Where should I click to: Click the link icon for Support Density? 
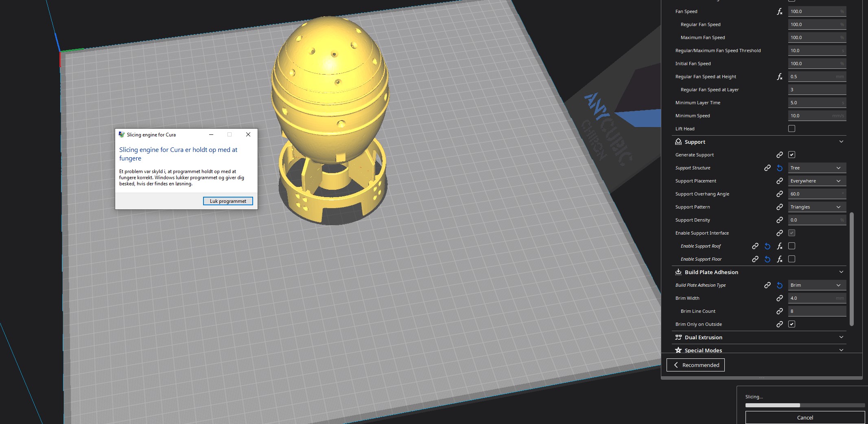coord(779,220)
